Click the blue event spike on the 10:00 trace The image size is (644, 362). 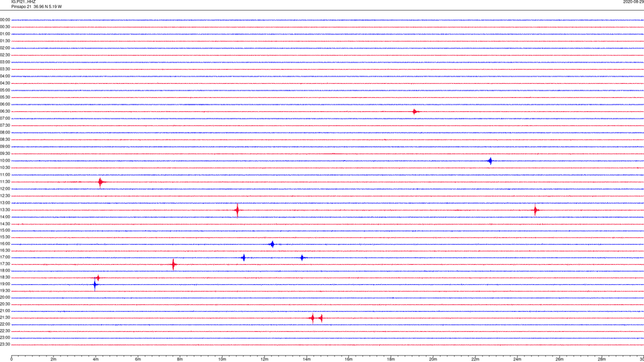[490, 161]
